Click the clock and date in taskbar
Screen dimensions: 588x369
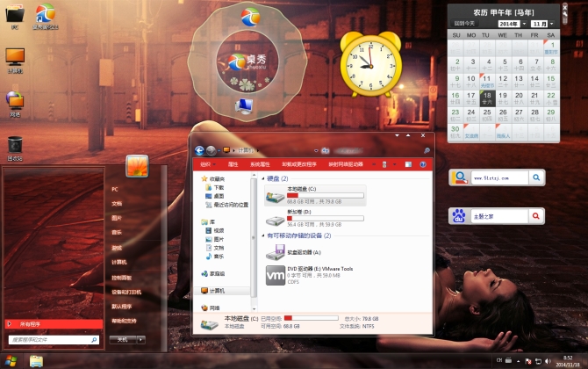pyautogui.click(x=568, y=361)
